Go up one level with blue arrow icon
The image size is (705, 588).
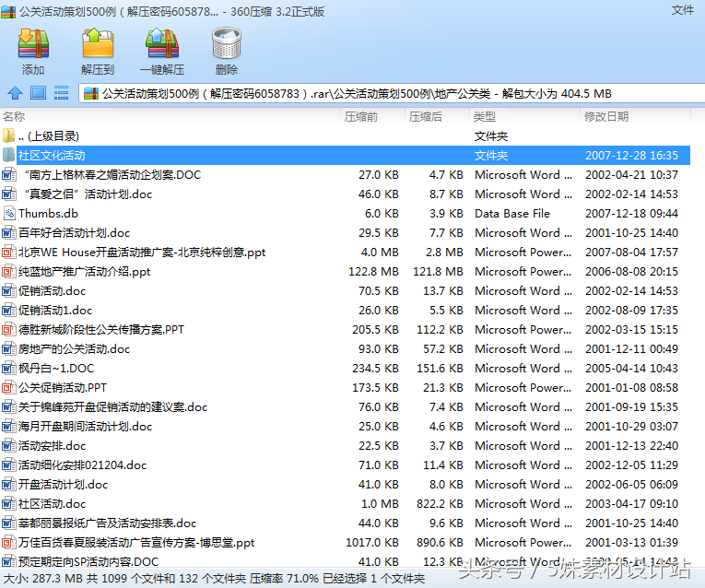[16, 93]
